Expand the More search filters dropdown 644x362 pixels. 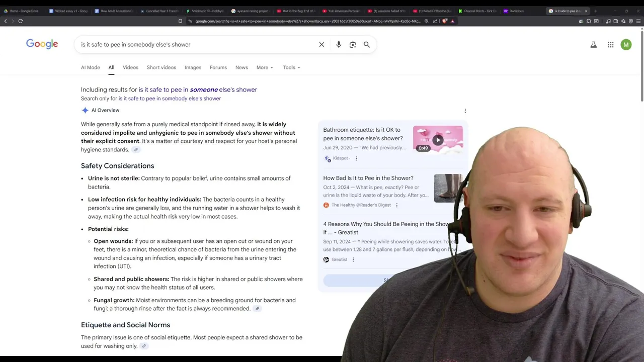click(265, 67)
